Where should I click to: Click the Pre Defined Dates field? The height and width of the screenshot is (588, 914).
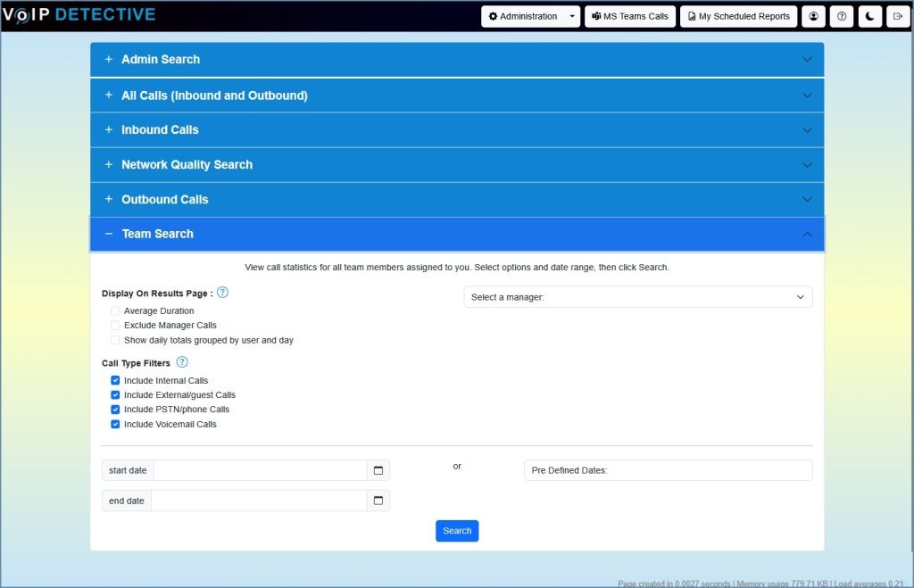(668, 469)
